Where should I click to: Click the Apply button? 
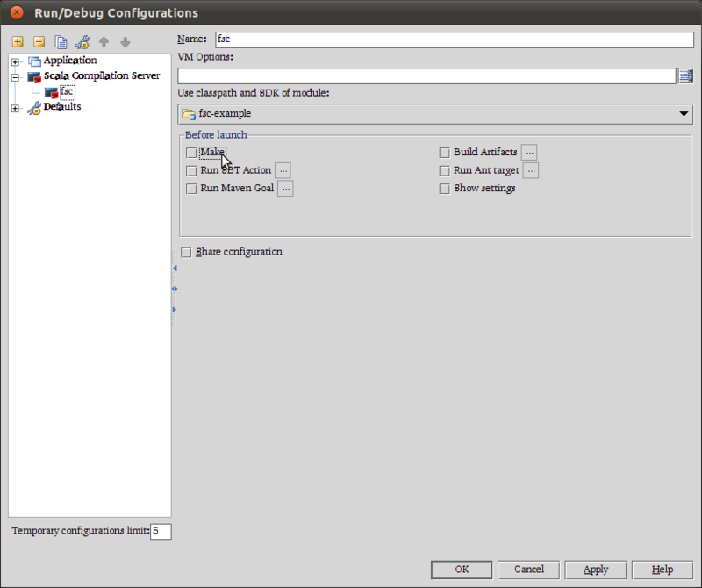click(x=596, y=570)
